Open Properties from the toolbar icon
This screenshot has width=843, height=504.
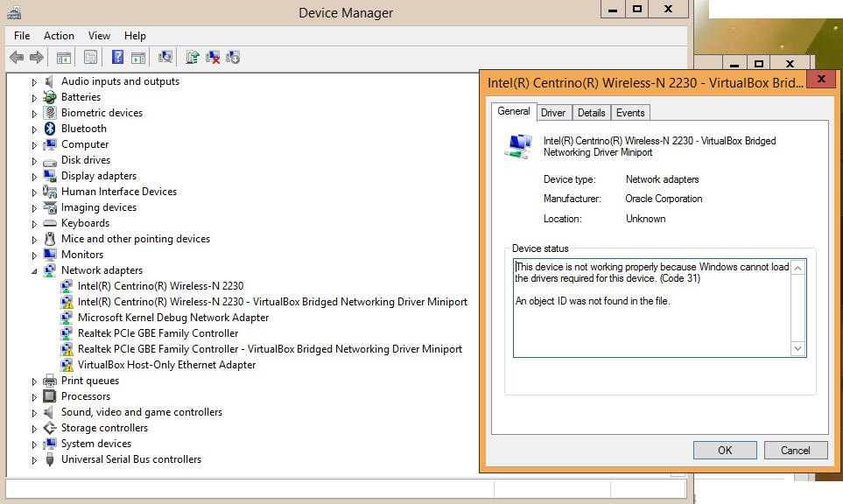coord(90,57)
